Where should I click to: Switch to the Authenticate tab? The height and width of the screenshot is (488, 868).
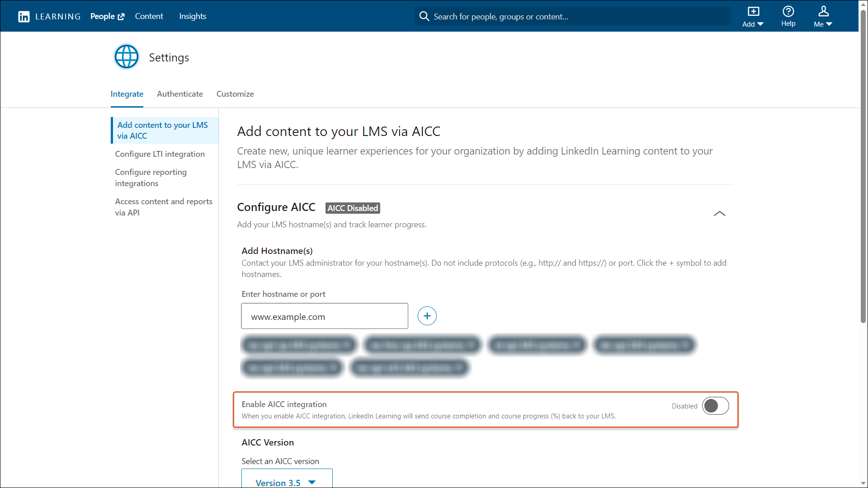tap(179, 94)
